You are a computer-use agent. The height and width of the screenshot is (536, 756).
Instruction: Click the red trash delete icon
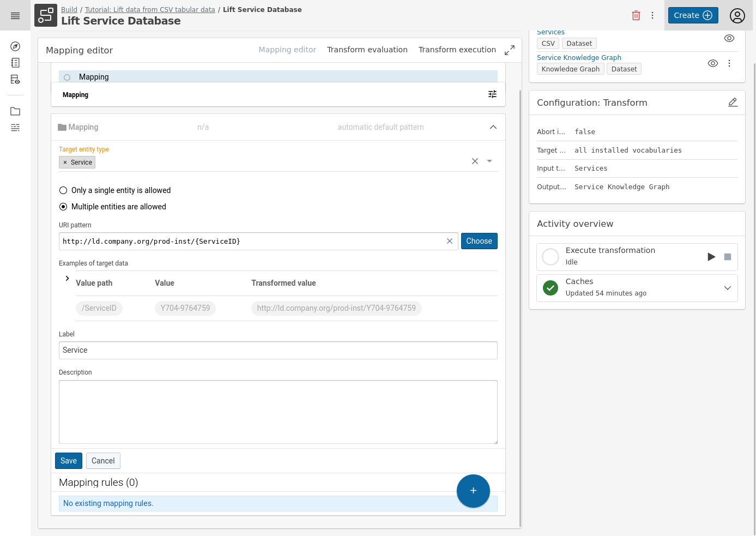[636, 15]
